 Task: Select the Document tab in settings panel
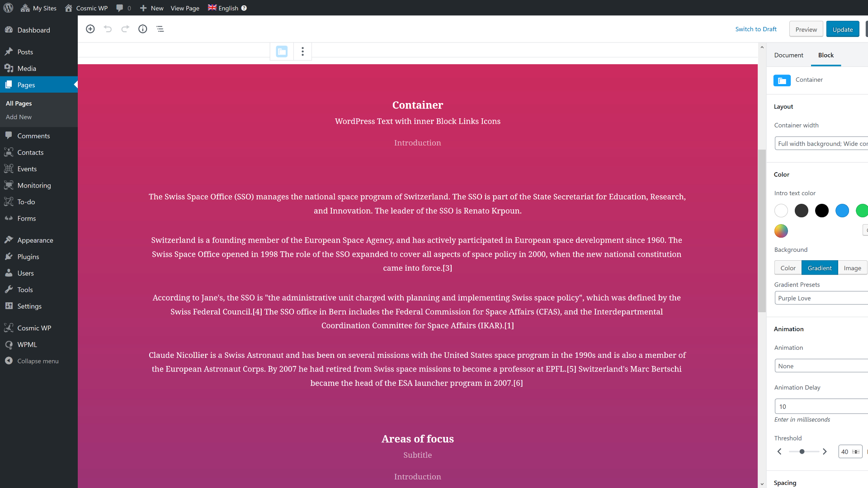tap(789, 55)
